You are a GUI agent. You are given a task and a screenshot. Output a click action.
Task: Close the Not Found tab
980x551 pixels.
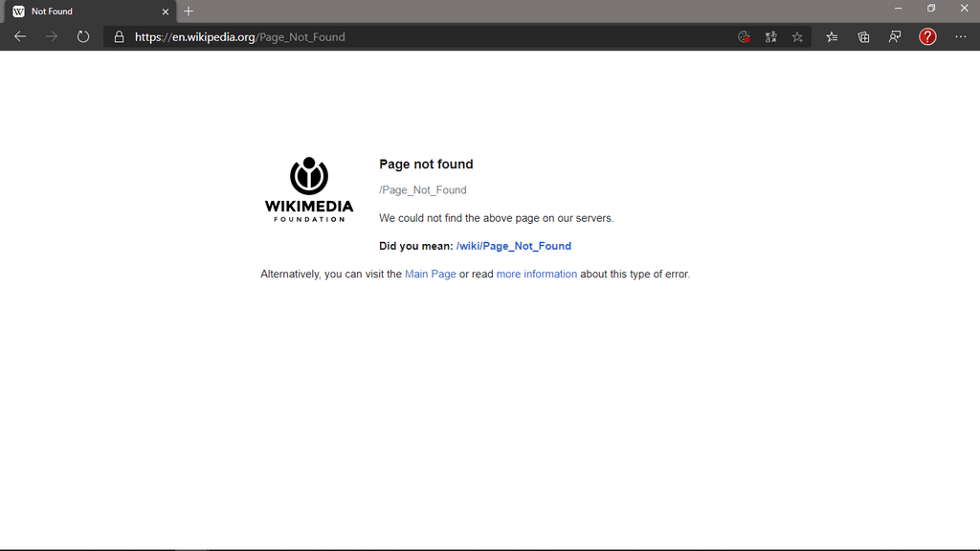[165, 11]
